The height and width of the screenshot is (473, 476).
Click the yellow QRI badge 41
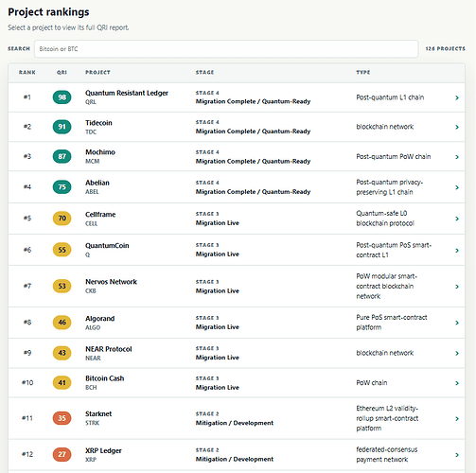(x=62, y=382)
